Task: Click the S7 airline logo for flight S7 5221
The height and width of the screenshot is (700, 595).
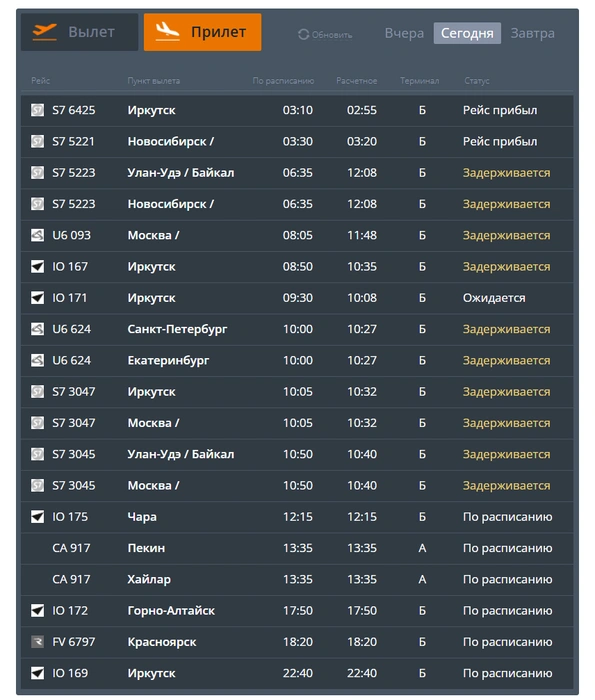Action: pyautogui.click(x=37, y=141)
